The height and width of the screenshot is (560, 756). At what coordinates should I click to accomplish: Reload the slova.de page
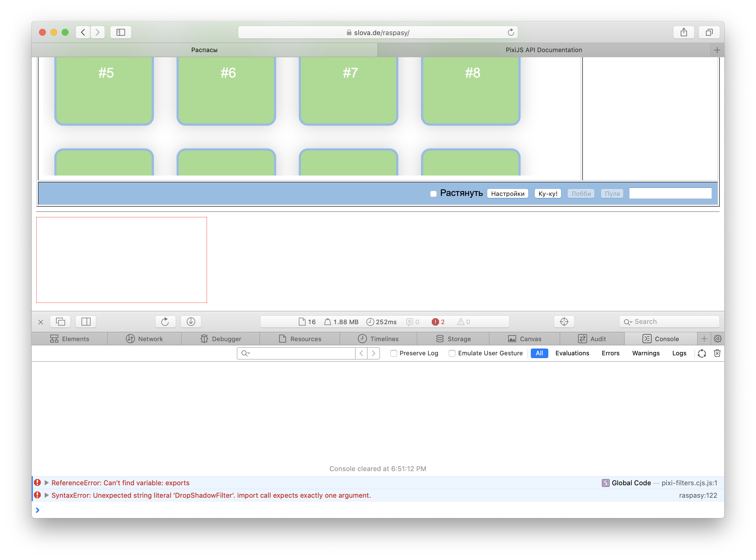[x=510, y=32]
